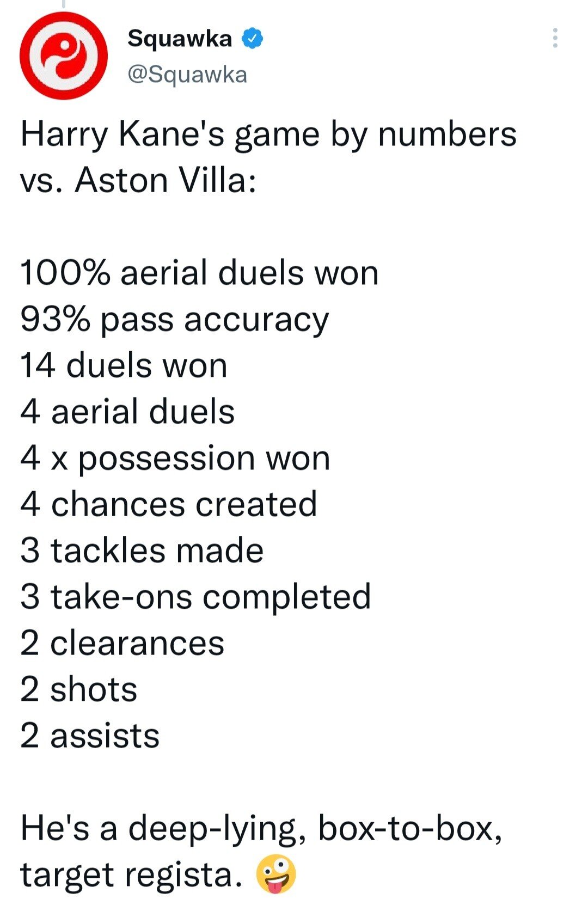Open the three-dot more options menu
The width and height of the screenshot is (588, 899).
click(x=555, y=38)
